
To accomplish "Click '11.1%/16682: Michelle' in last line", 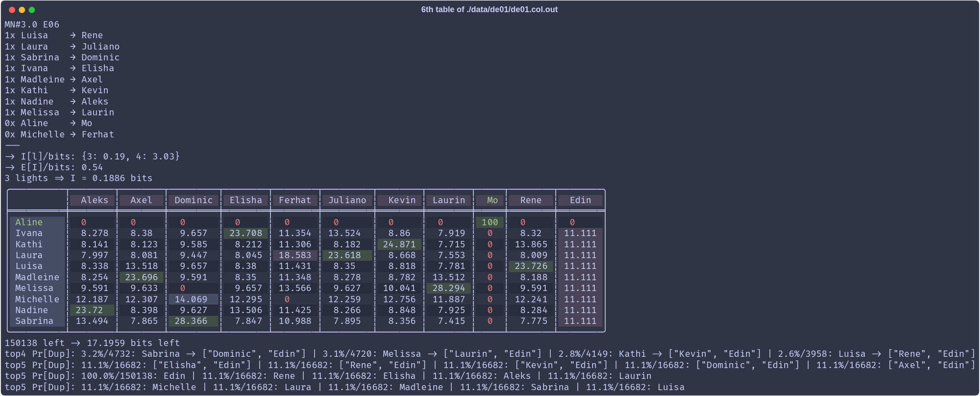I will [139, 387].
